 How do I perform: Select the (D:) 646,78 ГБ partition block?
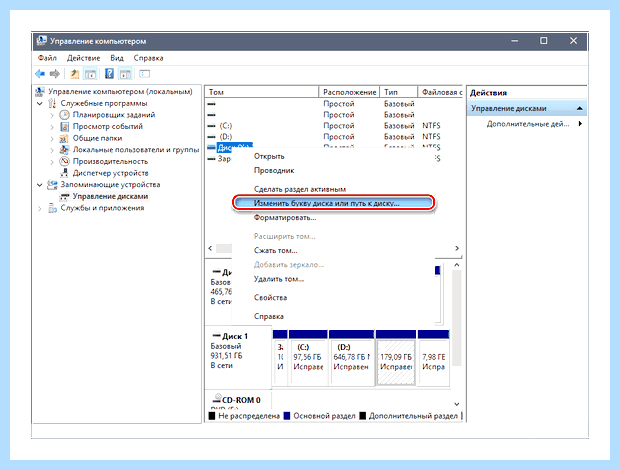pyautogui.click(x=351, y=358)
